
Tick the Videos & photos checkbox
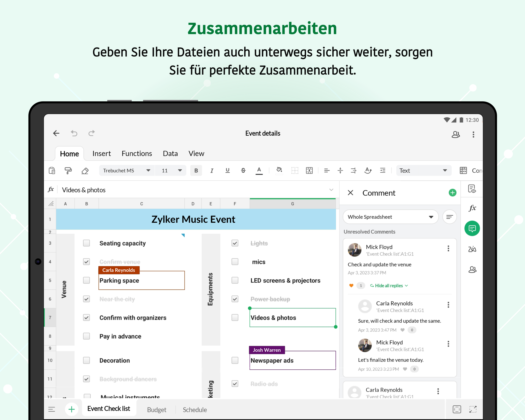click(x=235, y=317)
